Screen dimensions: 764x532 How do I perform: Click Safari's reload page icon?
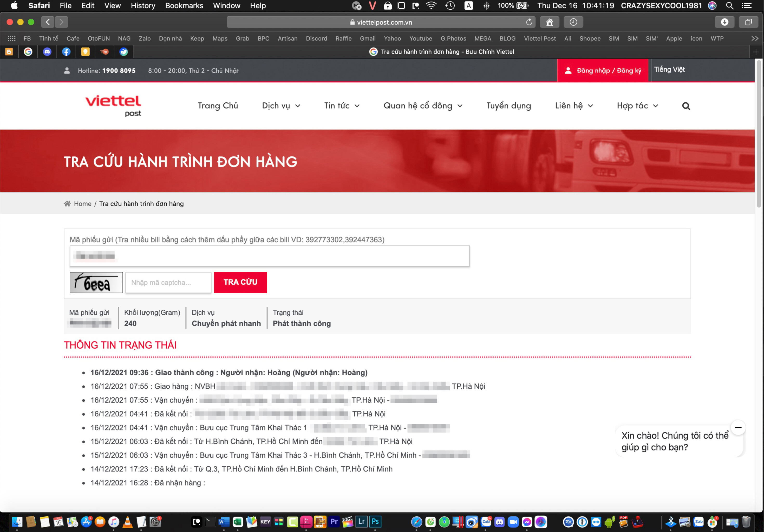(x=529, y=22)
